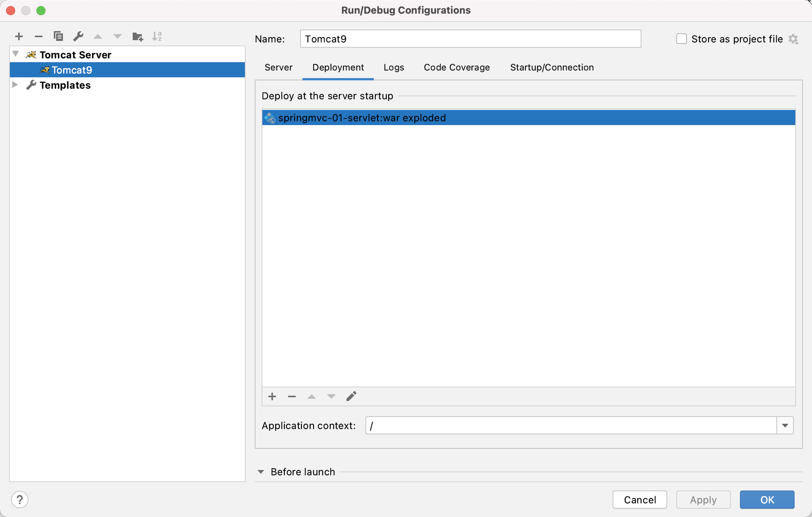Open the Application context dropdown arrow
812x517 pixels.
click(x=785, y=425)
